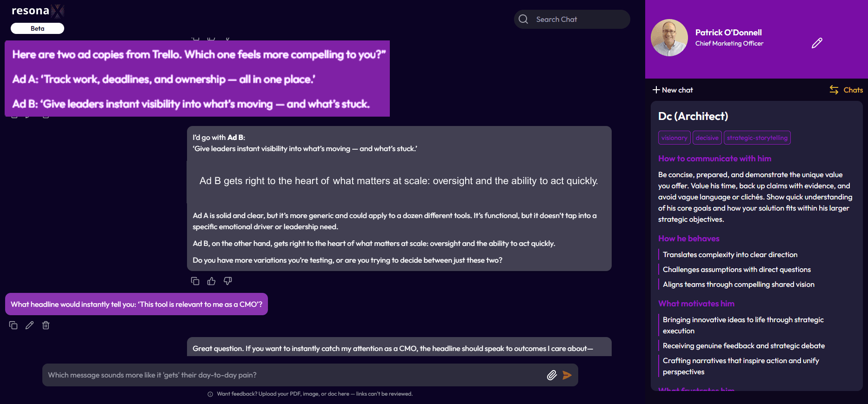Open Patrick O'Donnell's profile photo
The width and height of the screenshot is (868, 404).
click(669, 38)
